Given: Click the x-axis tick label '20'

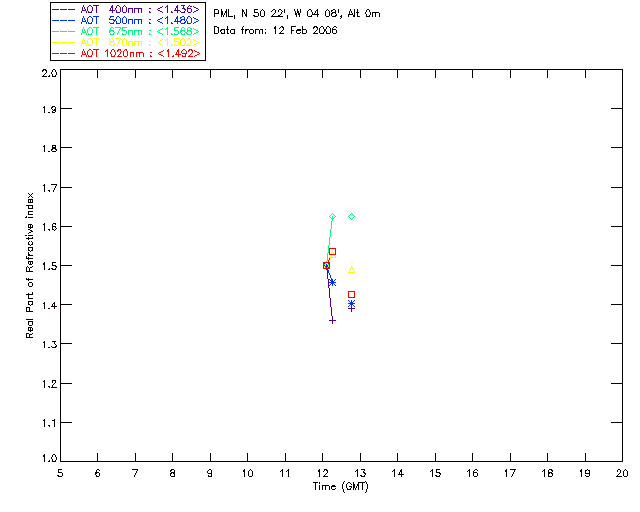Looking at the screenshot, I should 622,473.
